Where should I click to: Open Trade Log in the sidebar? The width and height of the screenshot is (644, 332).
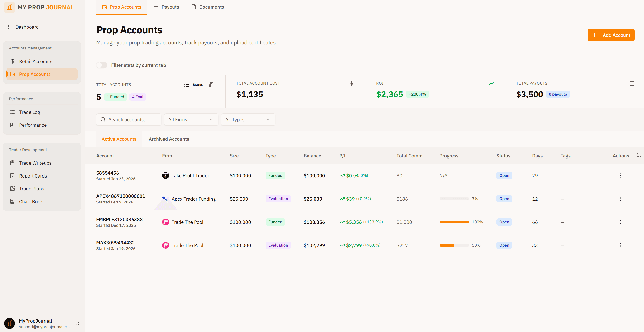42,112
